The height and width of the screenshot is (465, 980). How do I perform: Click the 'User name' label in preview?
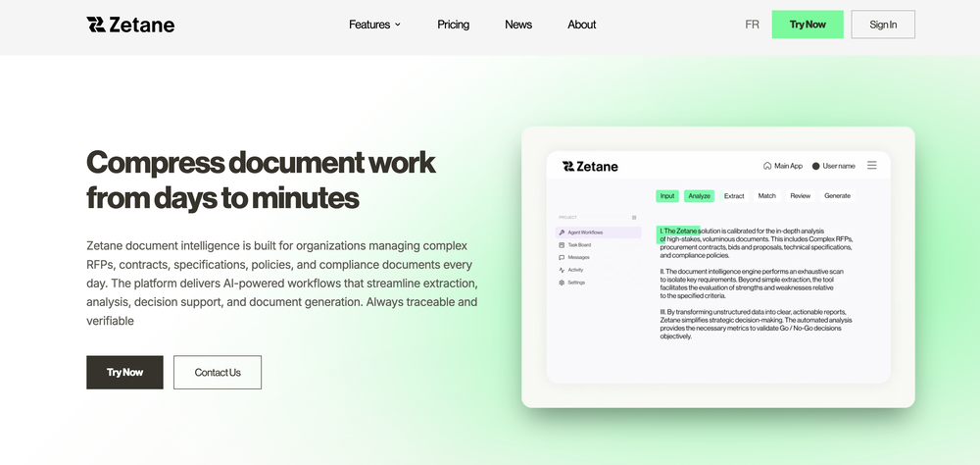(x=839, y=166)
